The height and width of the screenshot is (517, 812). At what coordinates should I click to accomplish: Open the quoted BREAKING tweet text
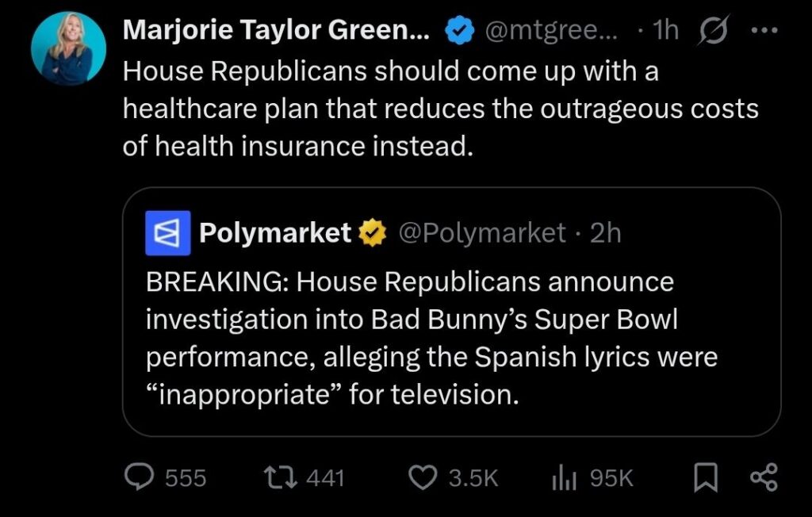pyautogui.click(x=431, y=337)
